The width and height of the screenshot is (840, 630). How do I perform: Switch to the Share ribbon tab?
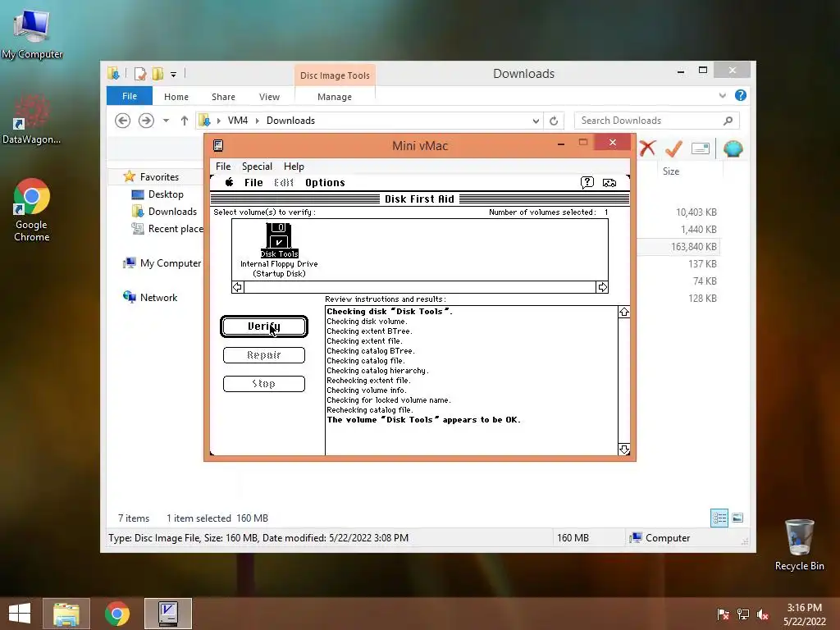pyautogui.click(x=223, y=97)
